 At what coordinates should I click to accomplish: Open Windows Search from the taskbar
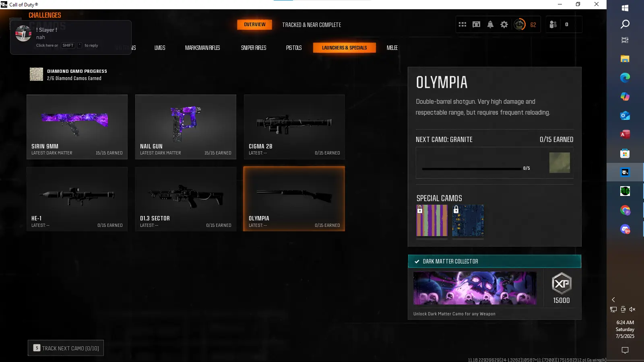pyautogui.click(x=625, y=24)
